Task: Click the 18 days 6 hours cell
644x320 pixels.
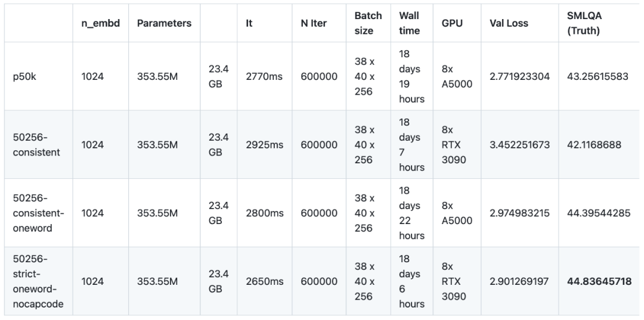Action: point(411,281)
